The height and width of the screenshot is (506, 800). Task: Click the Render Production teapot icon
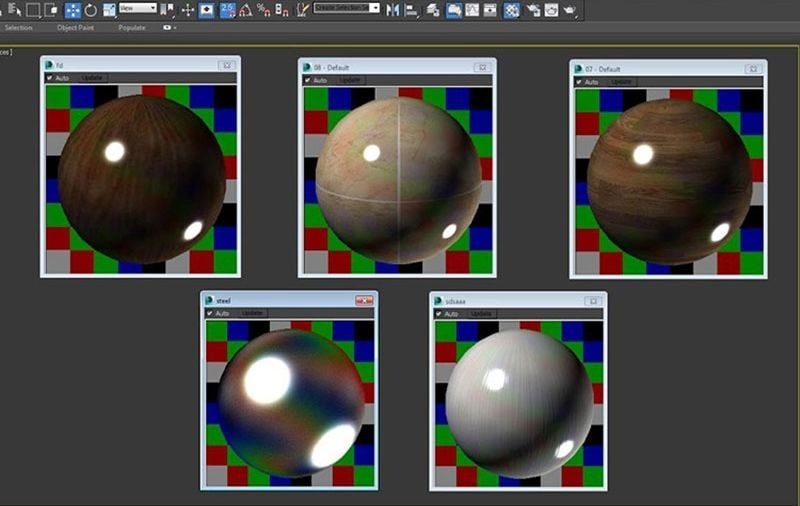(570, 10)
